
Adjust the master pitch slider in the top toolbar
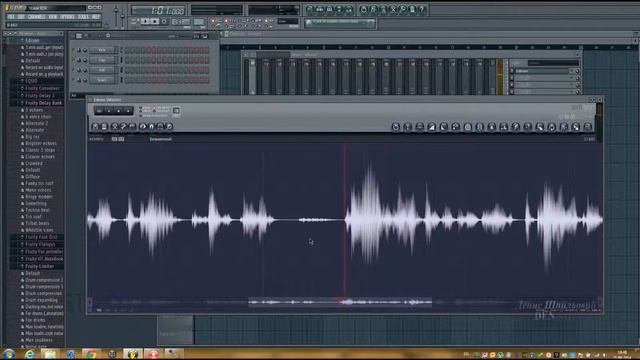[123, 16]
